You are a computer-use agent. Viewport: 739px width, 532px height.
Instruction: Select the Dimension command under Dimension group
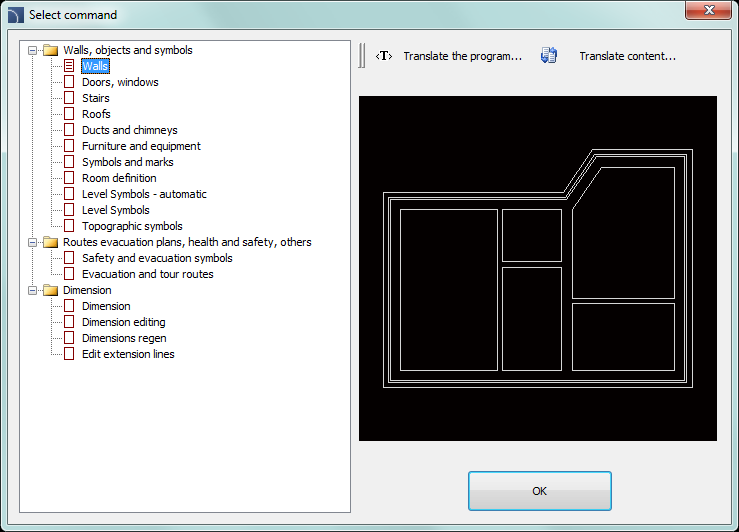(106, 306)
